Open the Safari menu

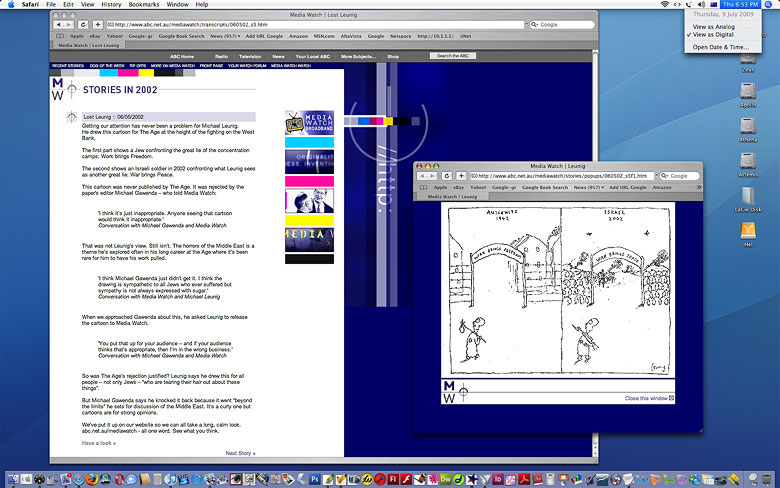pyautogui.click(x=30, y=4)
